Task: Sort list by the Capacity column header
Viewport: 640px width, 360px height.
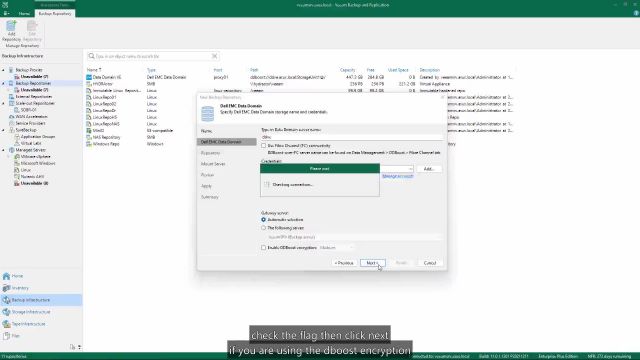Action: 347,70
